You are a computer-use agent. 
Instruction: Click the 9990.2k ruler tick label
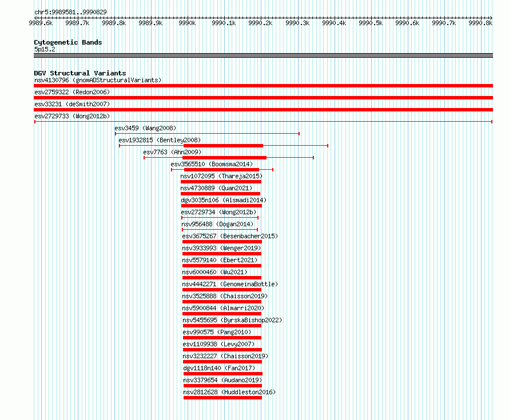tap(260, 23)
